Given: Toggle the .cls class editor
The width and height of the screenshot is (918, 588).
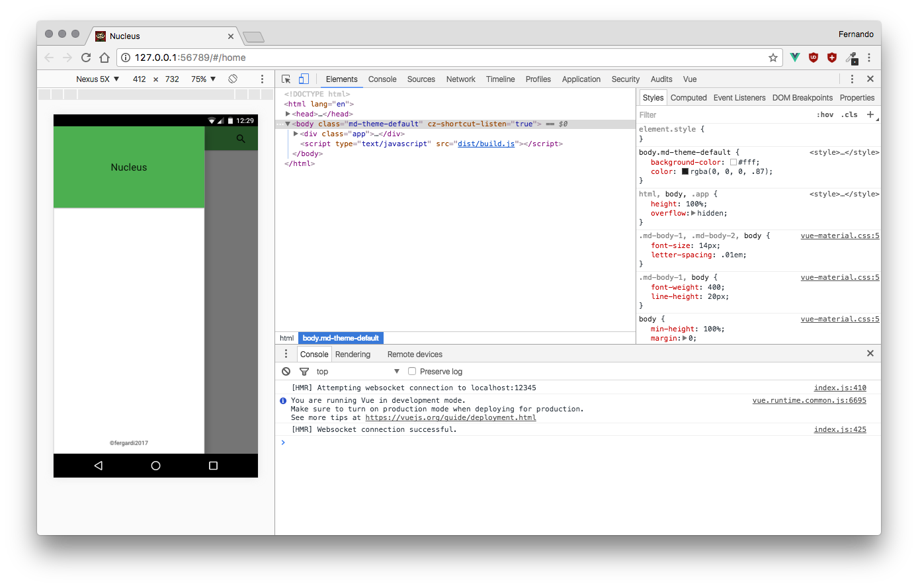Looking at the screenshot, I should coord(850,114).
